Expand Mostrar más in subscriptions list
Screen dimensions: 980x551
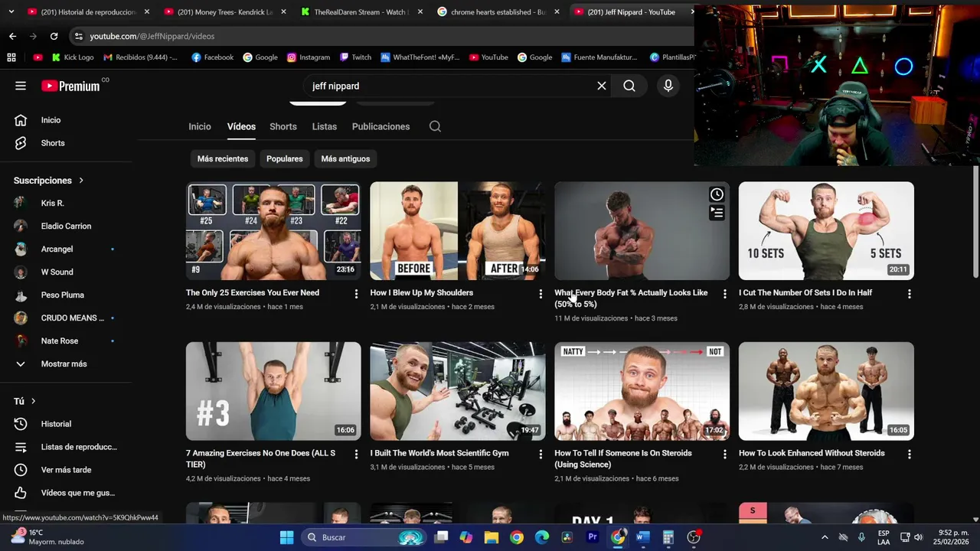click(x=64, y=364)
